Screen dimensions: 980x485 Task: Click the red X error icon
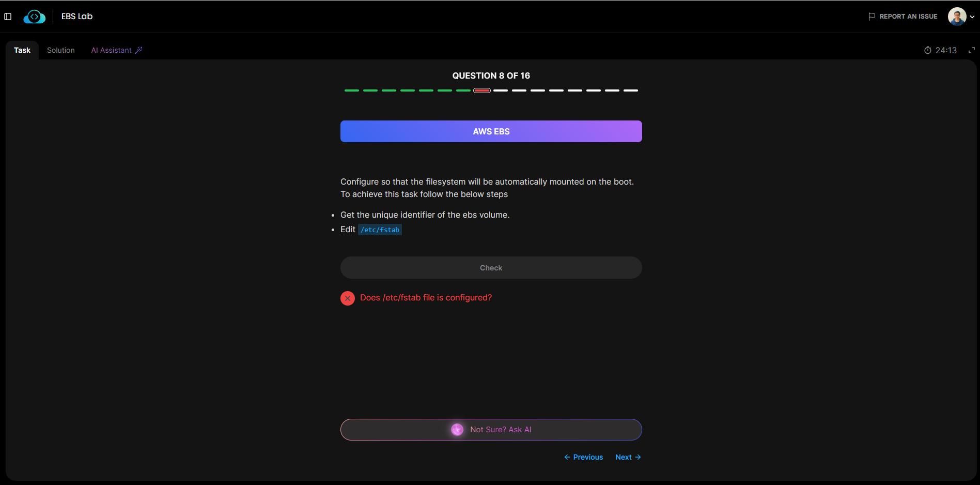[348, 298]
